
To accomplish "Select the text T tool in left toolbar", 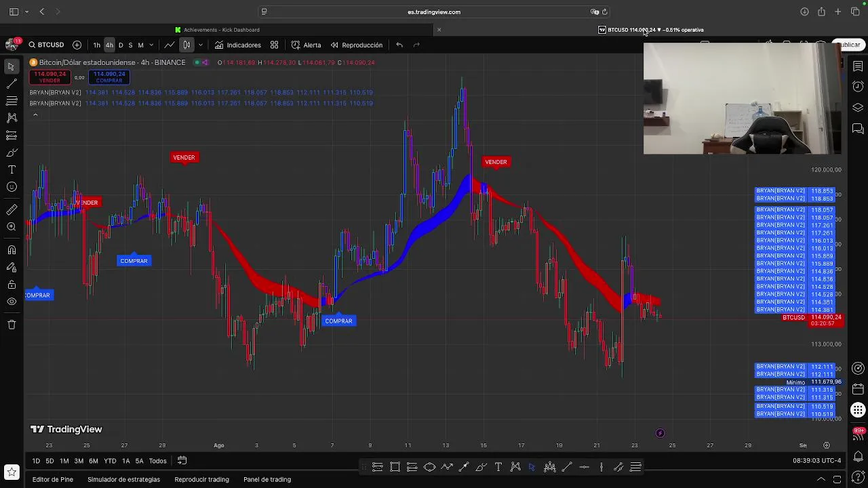I will pos(12,169).
